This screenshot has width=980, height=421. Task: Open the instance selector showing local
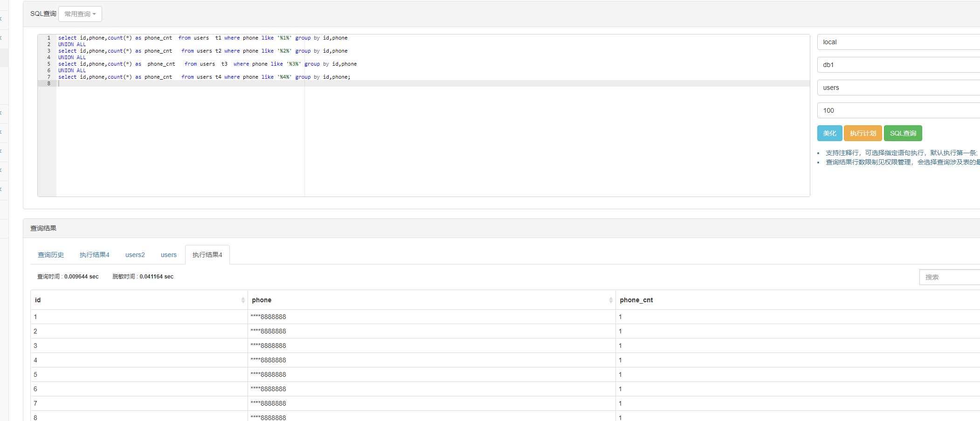pyautogui.click(x=898, y=42)
